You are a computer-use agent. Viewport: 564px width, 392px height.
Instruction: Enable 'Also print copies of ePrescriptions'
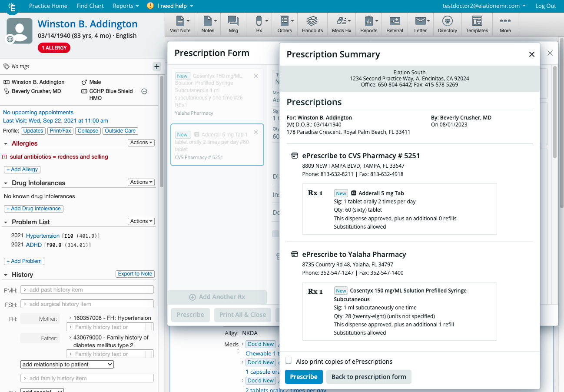[x=289, y=360]
